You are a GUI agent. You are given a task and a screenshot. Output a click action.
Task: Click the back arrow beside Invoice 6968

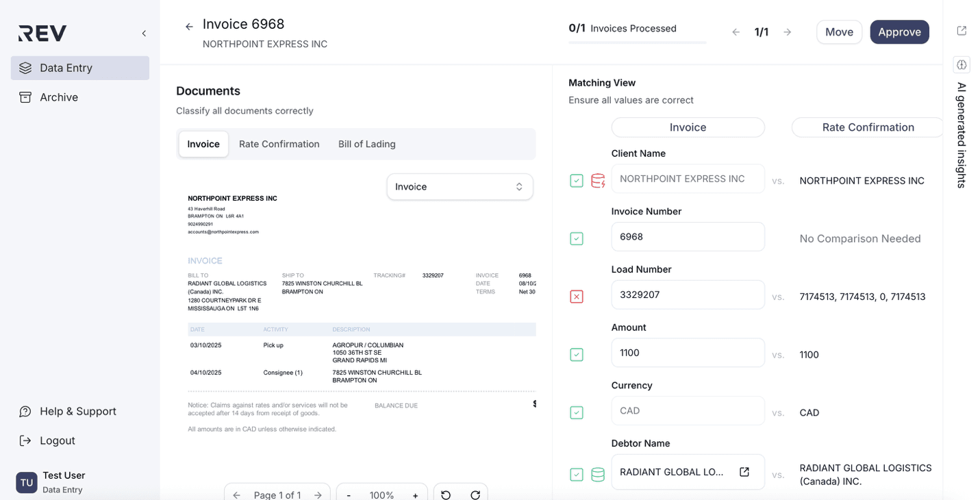pos(188,26)
